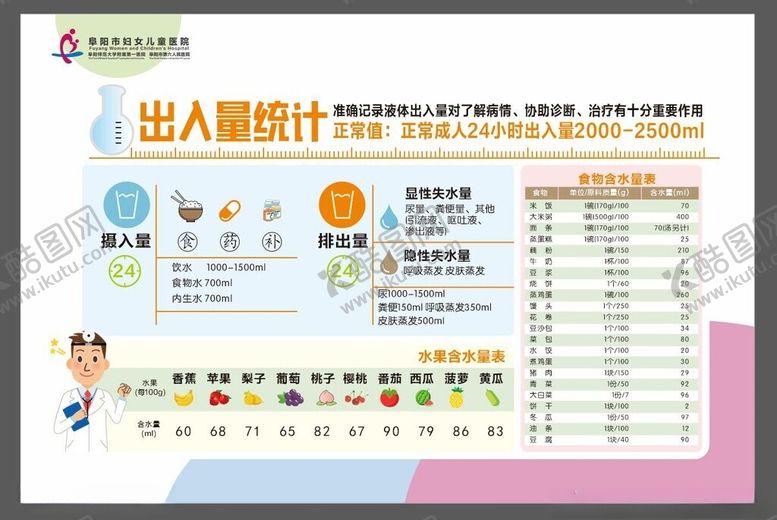Select the purple grapes icon
777x520 pixels.
pos(289,398)
